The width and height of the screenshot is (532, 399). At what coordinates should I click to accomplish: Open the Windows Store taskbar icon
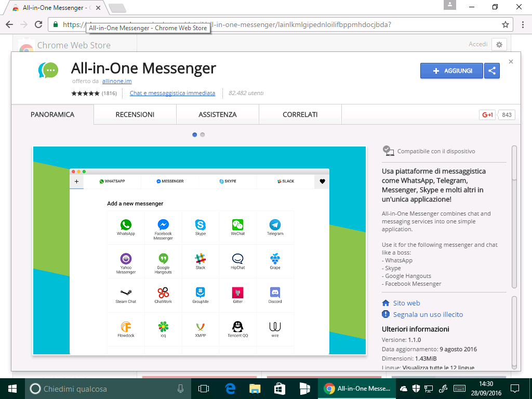[x=280, y=389]
